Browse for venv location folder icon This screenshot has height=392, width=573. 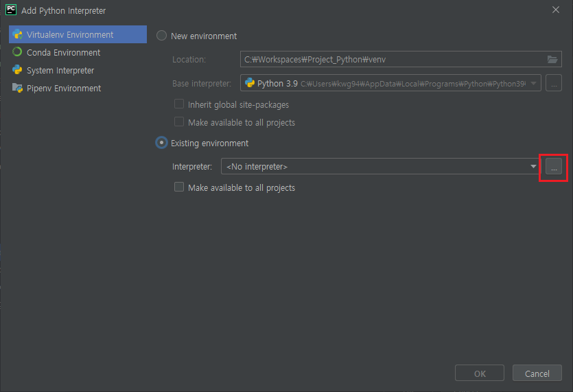552,59
